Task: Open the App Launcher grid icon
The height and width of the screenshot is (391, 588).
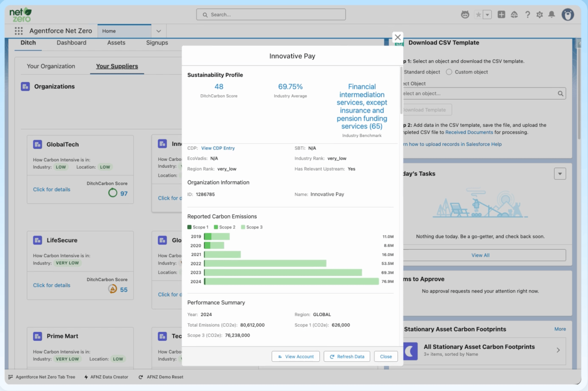Action: [x=19, y=31]
